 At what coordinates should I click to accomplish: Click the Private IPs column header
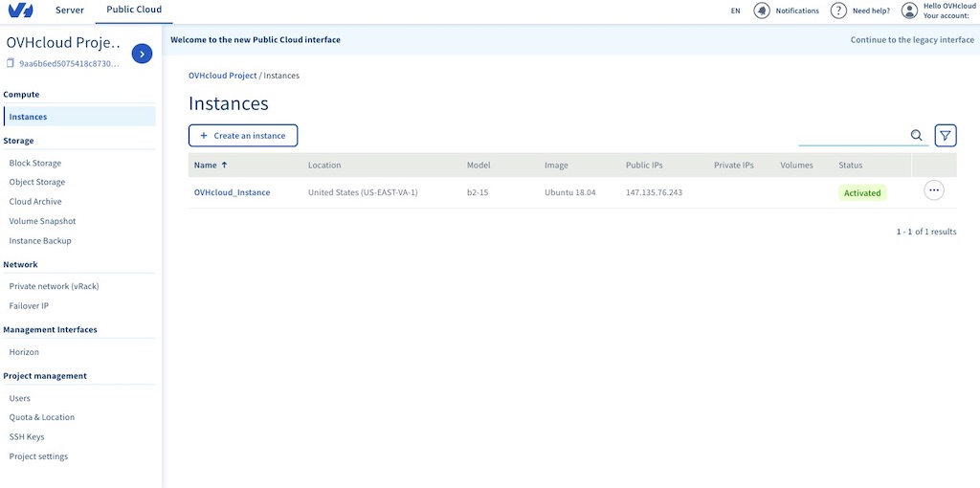click(734, 165)
